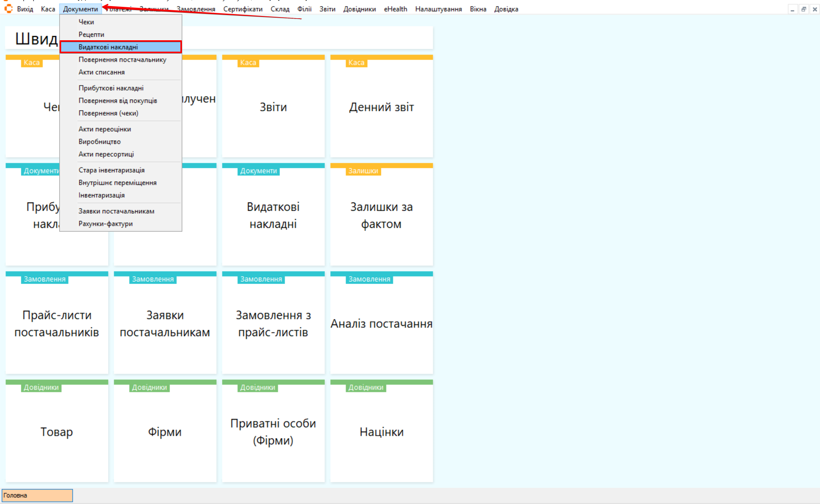
Task: Choose Рецепти in dropdown menu
Action: click(x=91, y=35)
